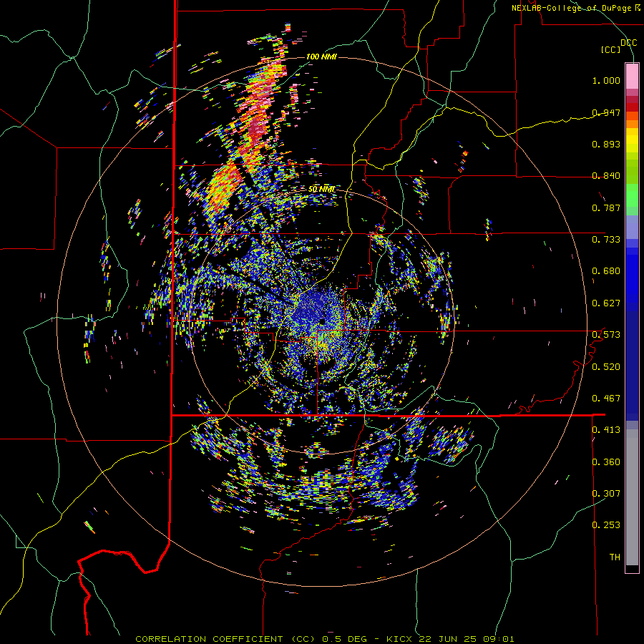This screenshot has height=644, width=644.
Task: Click the 0.680 value on the legend
Action: [x=606, y=271]
